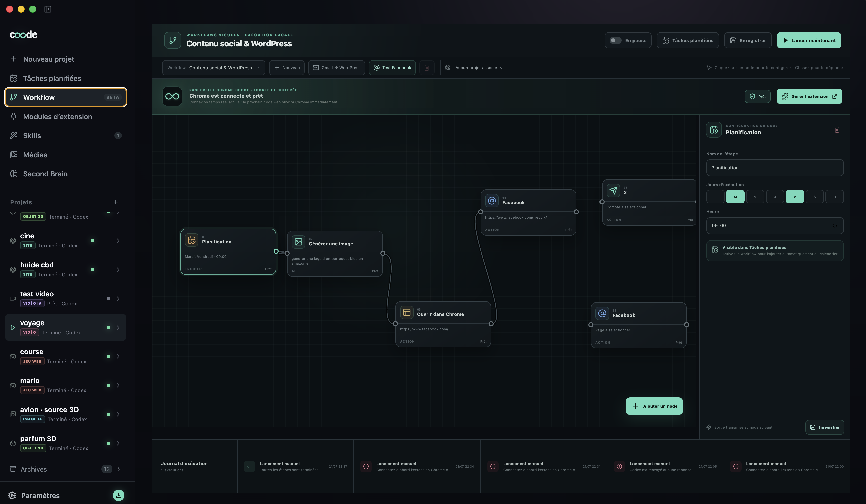Click the Nouveau projet plus icon
The height and width of the screenshot is (504, 866).
pyautogui.click(x=13, y=59)
